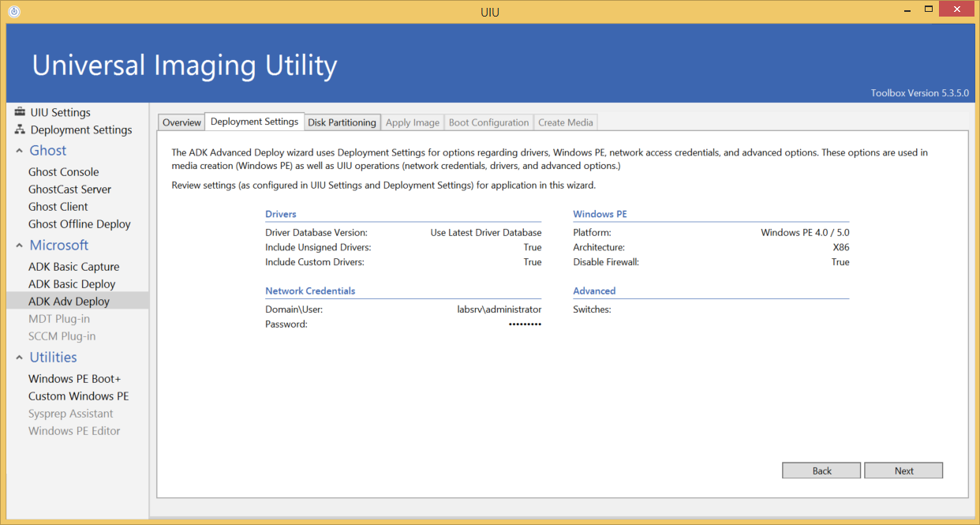Click the UIU app icon in title bar

[13, 11]
